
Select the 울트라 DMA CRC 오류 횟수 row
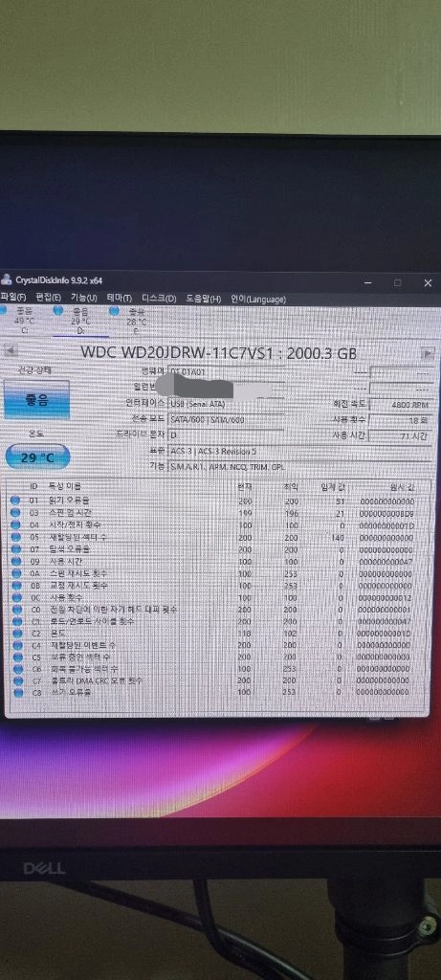click(219, 680)
